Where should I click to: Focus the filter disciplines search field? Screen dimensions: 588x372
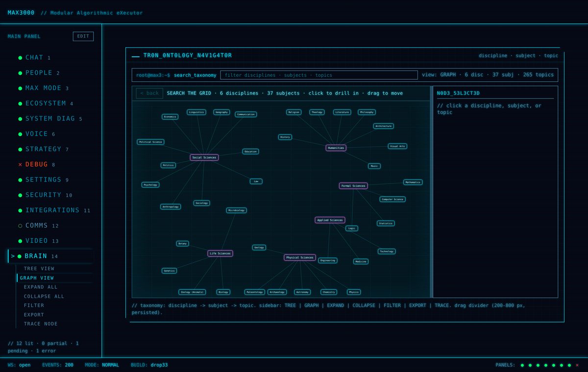319,75
